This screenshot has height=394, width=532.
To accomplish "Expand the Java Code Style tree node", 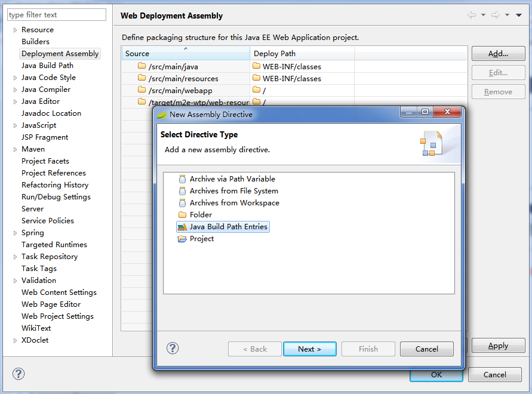I will point(15,78).
